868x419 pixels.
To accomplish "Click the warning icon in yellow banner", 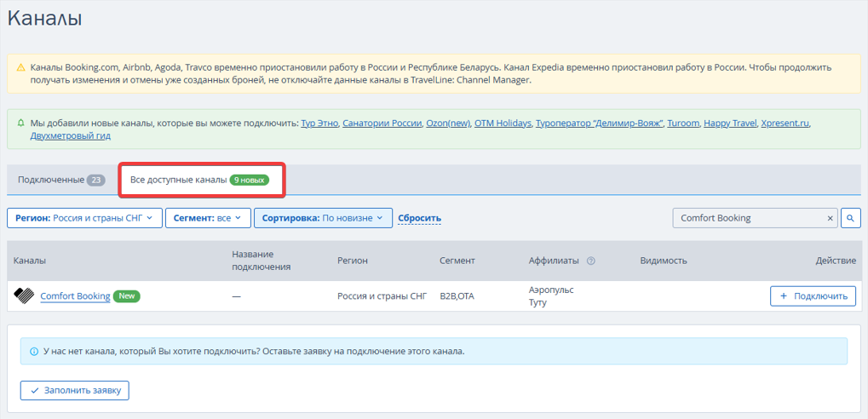I will click(x=21, y=67).
